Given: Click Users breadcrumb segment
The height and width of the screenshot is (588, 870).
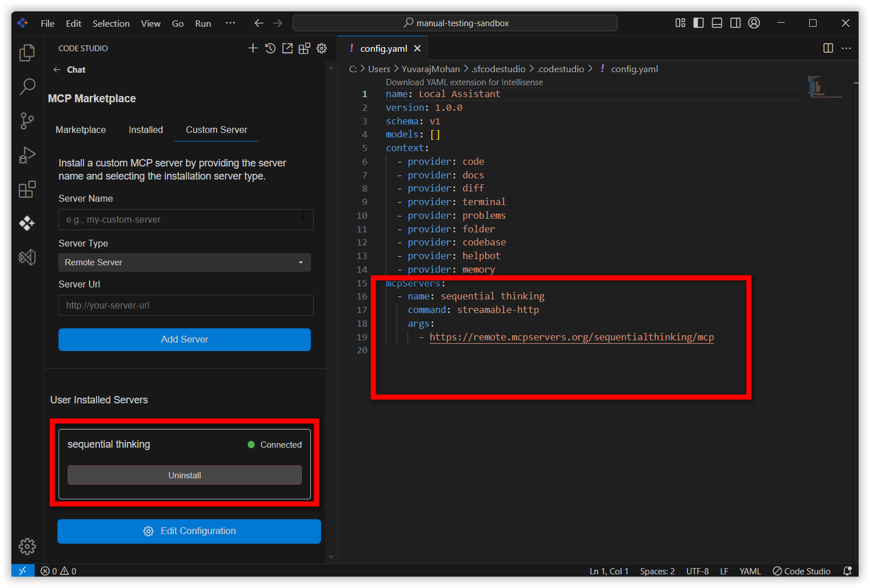Looking at the screenshot, I should 379,69.
